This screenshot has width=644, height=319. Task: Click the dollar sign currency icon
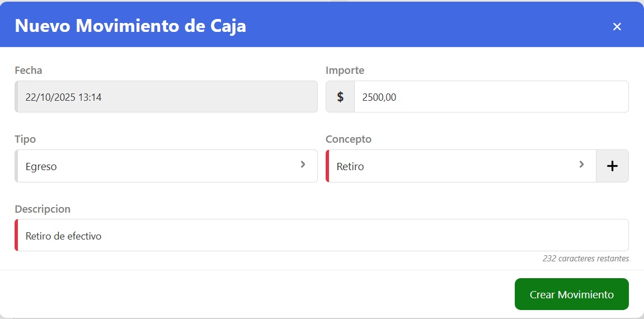click(x=340, y=97)
